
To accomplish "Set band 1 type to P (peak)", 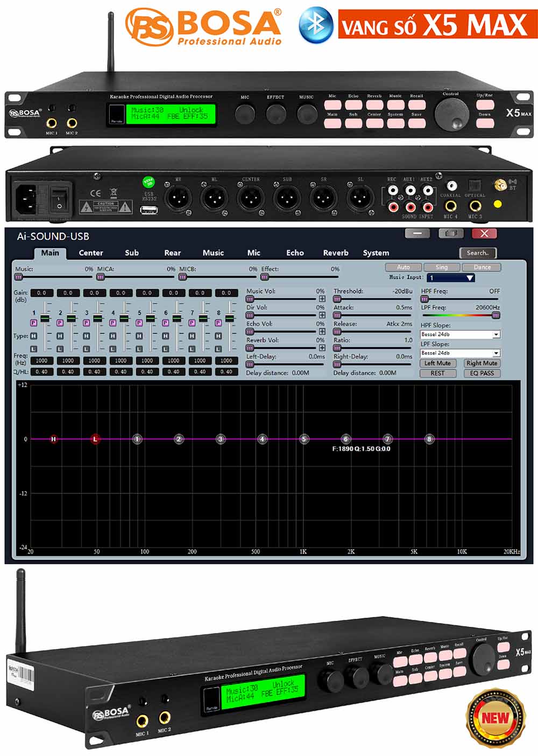I will (x=33, y=323).
